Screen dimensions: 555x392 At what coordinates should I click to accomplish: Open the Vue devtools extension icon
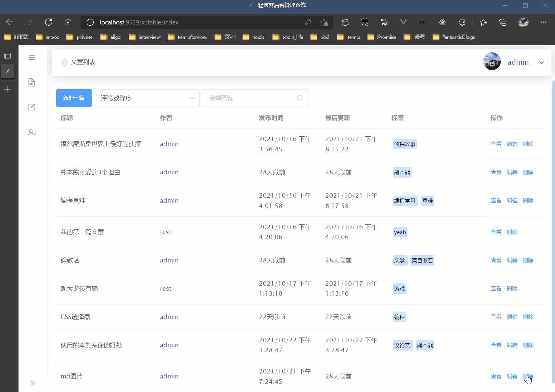click(403, 22)
